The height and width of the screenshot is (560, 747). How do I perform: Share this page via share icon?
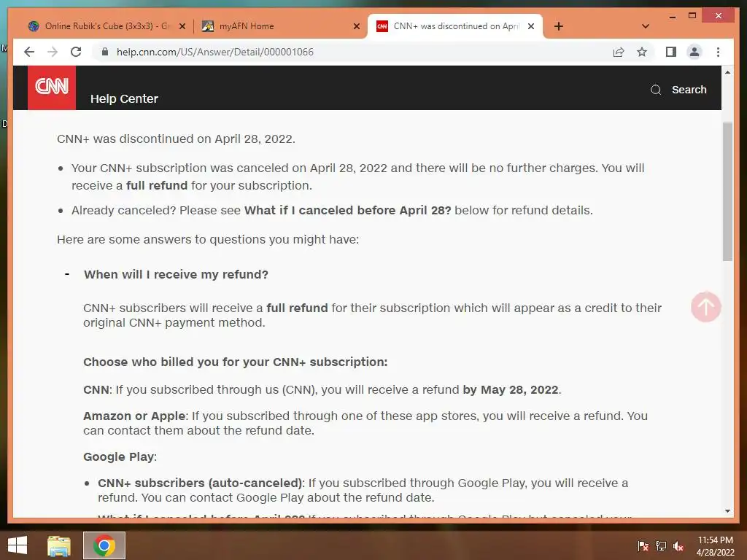pyautogui.click(x=619, y=52)
